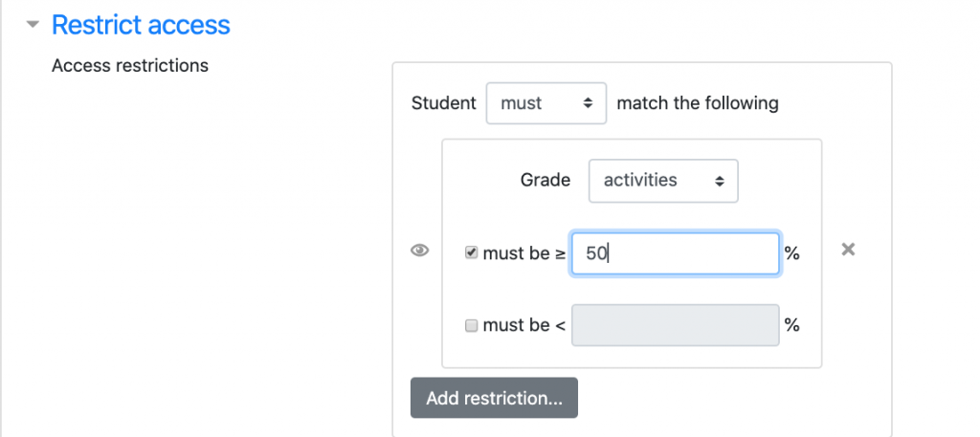Click the Grade label
980x437 pixels.
[x=546, y=180]
